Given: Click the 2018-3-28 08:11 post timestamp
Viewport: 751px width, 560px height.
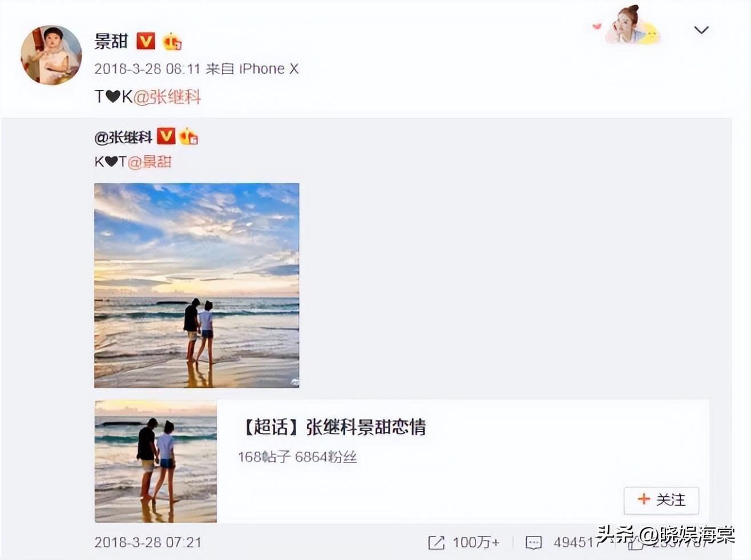Looking at the screenshot, I should point(147,69).
